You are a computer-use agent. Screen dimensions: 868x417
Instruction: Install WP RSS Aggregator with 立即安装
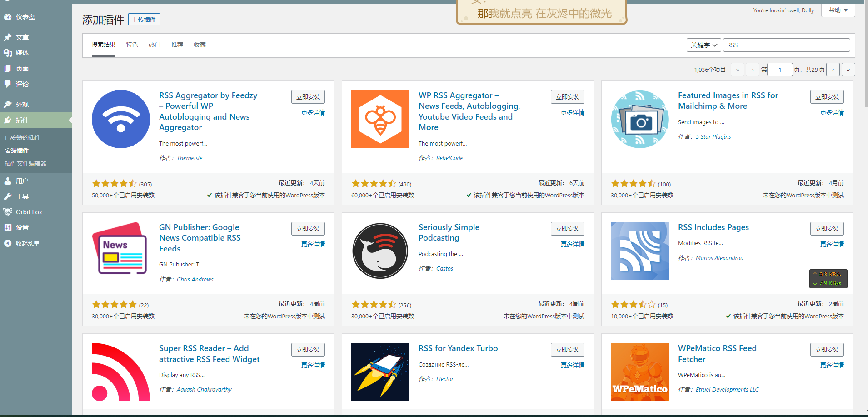pos(568,97)
